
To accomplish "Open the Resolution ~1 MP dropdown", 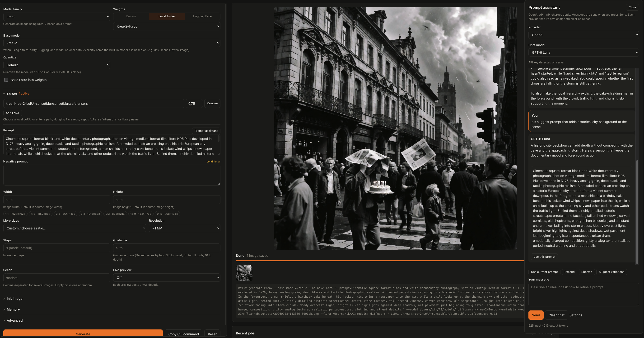I will coord(185,228).
